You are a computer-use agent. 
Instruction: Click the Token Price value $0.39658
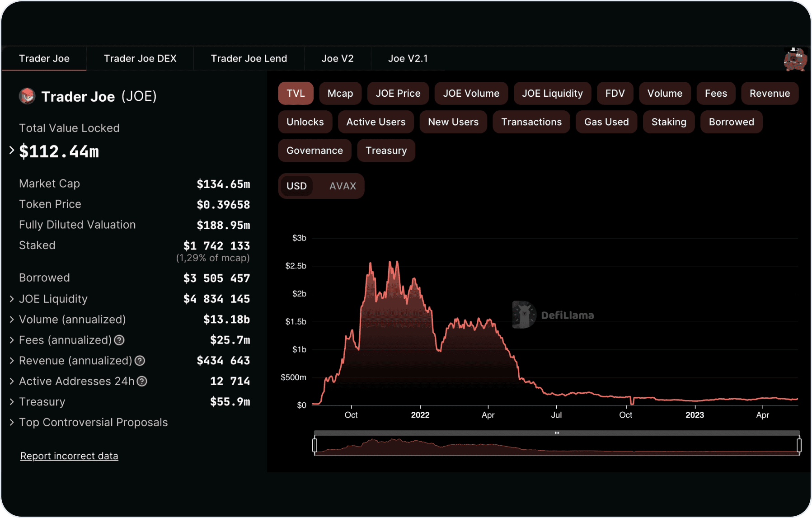[223, 204]
